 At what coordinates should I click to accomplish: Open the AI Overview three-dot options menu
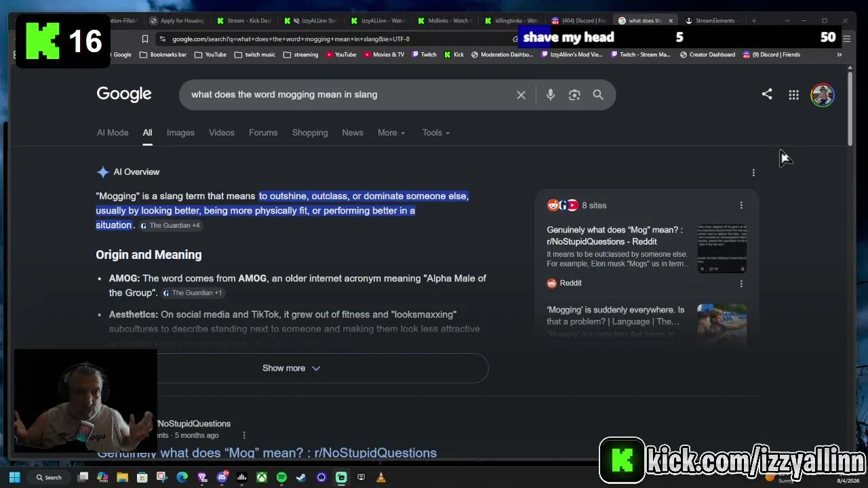coord(753,173)
